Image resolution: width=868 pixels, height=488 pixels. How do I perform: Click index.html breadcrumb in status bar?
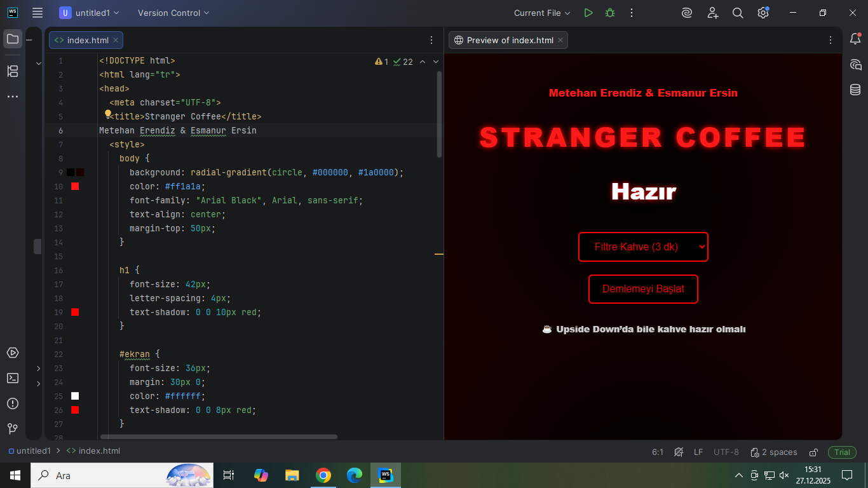[93, 451]
